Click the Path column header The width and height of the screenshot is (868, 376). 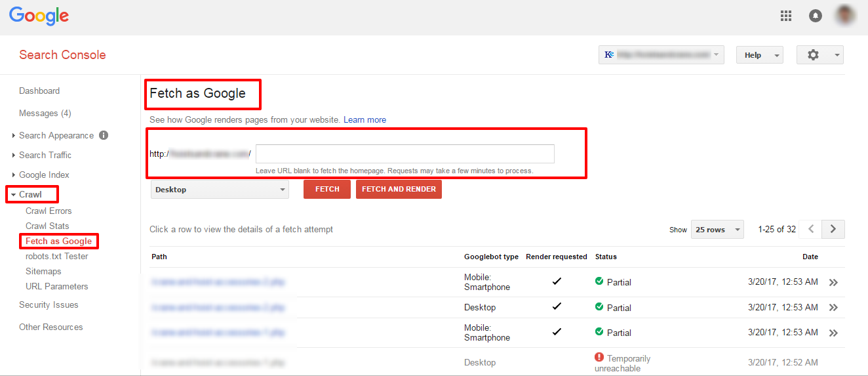click(x=159, y=257)
